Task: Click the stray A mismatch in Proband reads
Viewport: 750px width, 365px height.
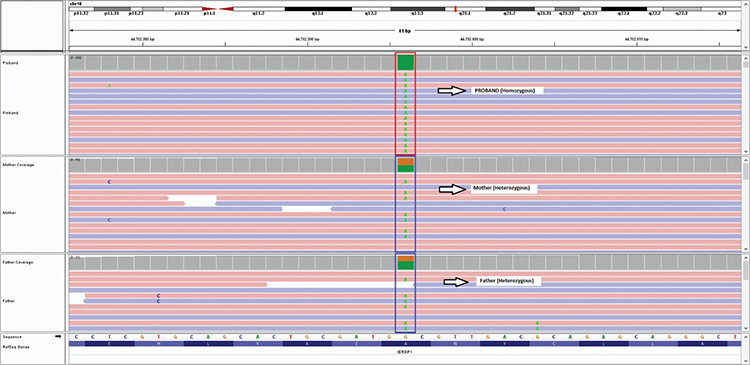Action: point(109,85)
